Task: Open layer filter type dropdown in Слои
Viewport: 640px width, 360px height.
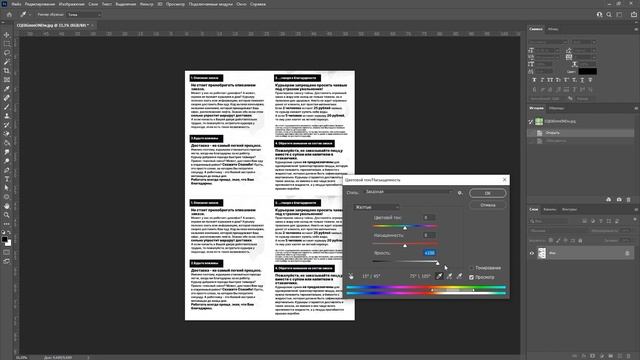Action: pyautogui.click(x=549, y=221)
